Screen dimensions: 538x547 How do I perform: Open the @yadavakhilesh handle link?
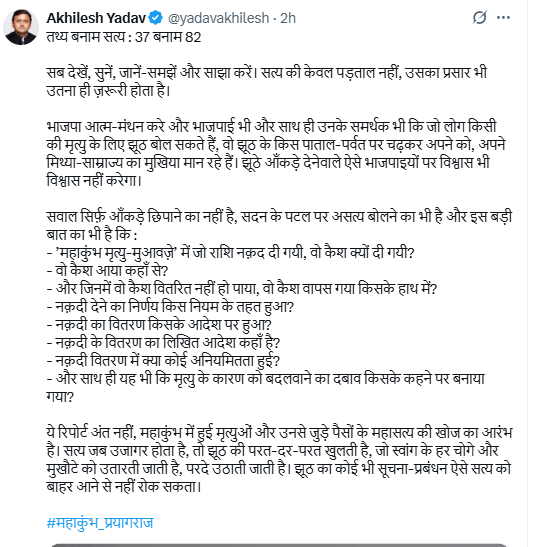[218, 18]
